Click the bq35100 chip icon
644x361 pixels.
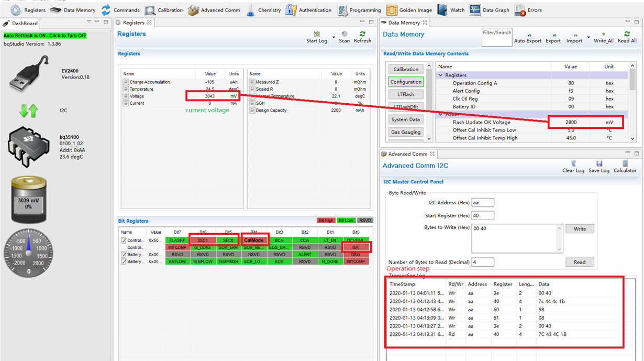(x=29, y=147)
